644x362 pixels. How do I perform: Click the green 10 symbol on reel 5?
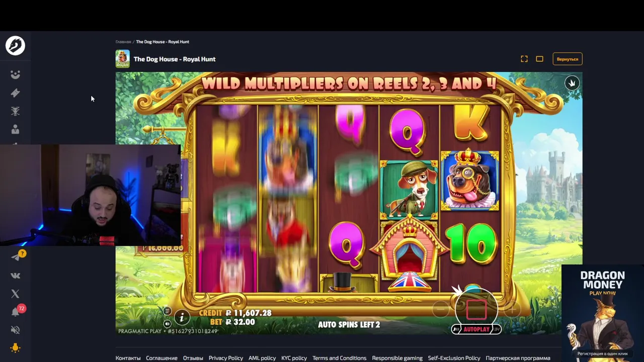tap(471, 245)
